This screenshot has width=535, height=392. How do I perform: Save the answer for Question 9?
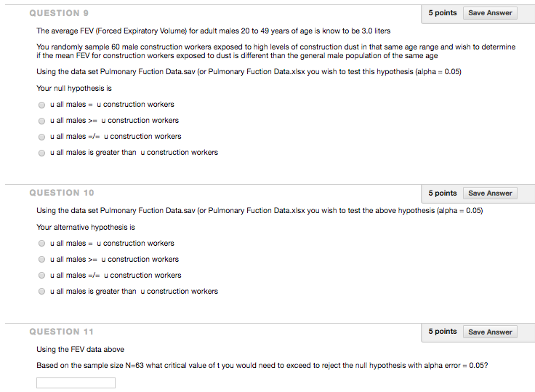point(490,13)
